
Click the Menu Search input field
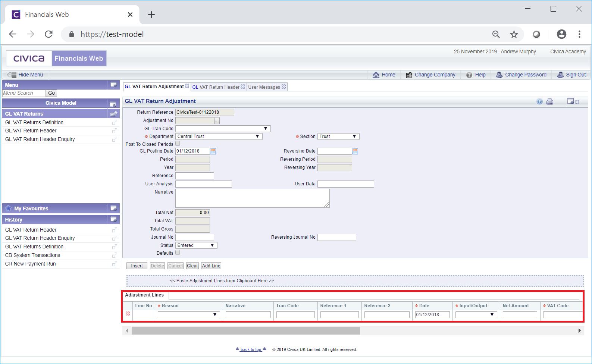point(24,93)
